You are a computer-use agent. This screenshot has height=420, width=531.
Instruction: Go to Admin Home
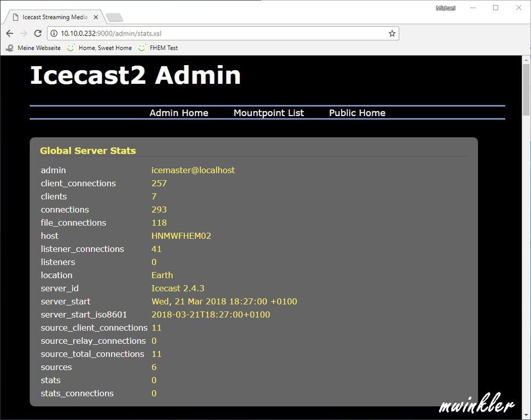pyautogui.click(x=179, y=113)
